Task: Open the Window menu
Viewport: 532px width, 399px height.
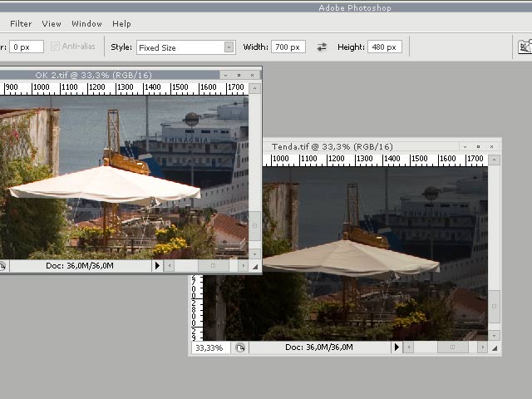Action: (x=86, y=24)
